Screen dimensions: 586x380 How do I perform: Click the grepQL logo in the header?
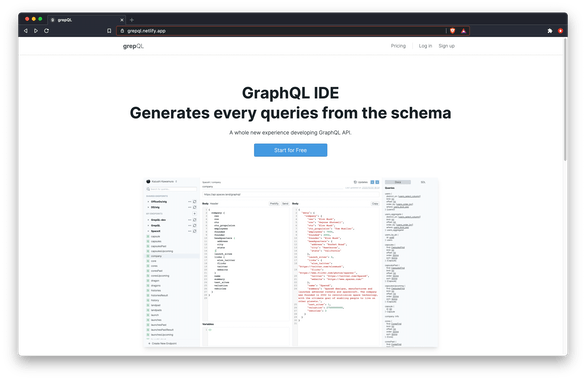tap(133, 46)
